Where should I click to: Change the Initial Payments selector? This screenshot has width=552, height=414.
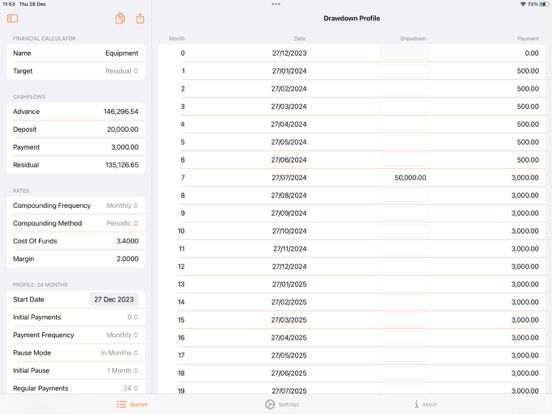click(132, 317)
